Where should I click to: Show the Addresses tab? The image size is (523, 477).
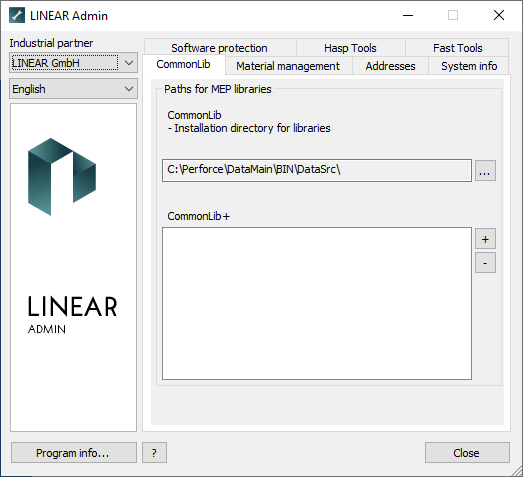click(x=390, y=66)
